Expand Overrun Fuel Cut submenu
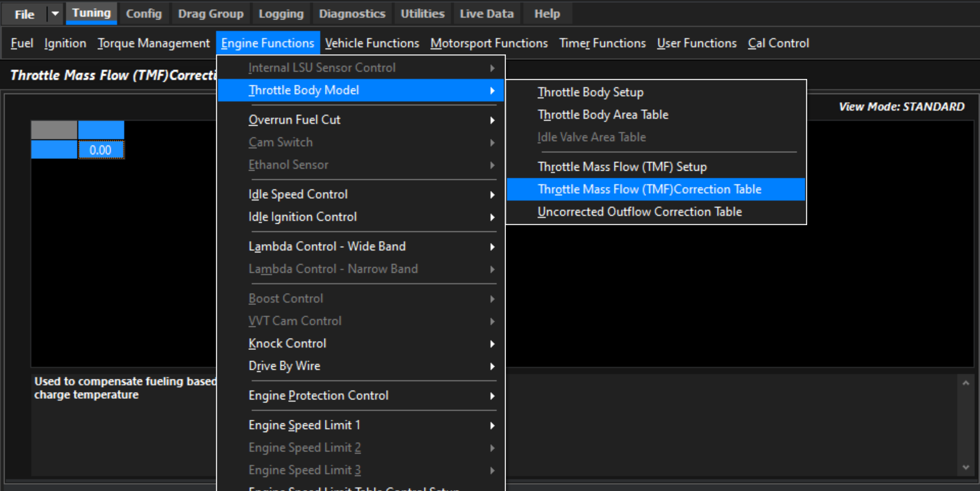980x491 pixels. point(295,120)
